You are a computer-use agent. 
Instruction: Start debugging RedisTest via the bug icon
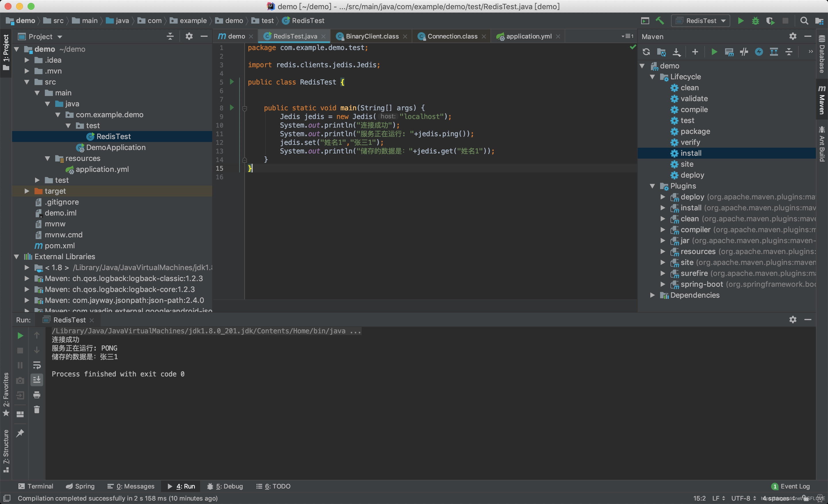pos(756,21)
